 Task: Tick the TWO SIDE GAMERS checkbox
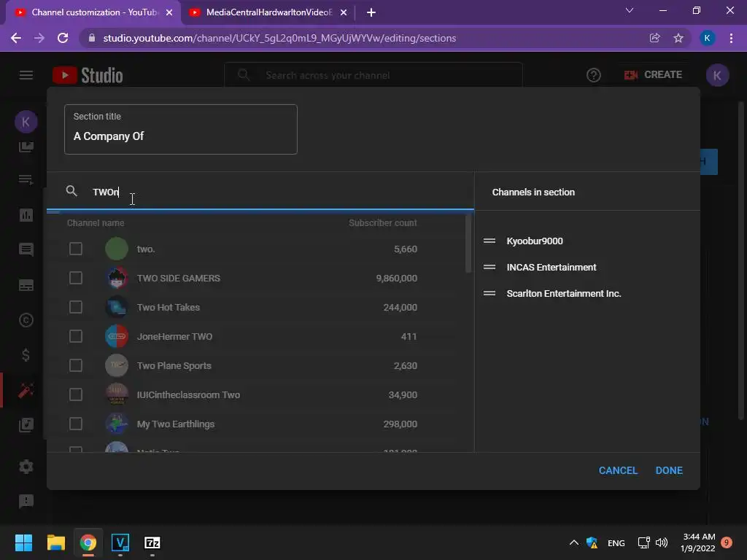(76, 278)
